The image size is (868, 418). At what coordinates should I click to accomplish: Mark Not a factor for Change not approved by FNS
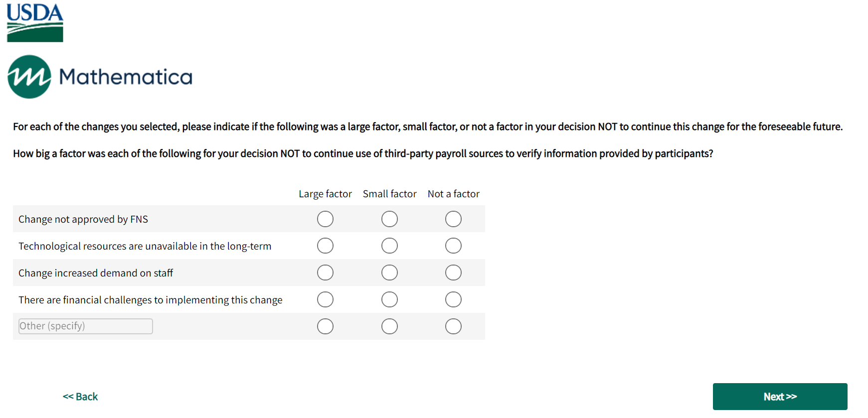(453, 219)
